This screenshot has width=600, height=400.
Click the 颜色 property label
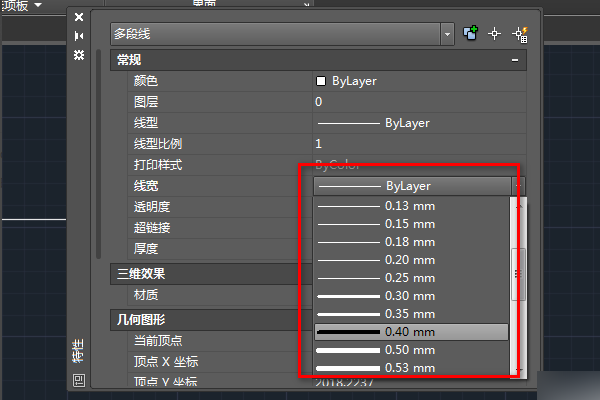point(146,81)
